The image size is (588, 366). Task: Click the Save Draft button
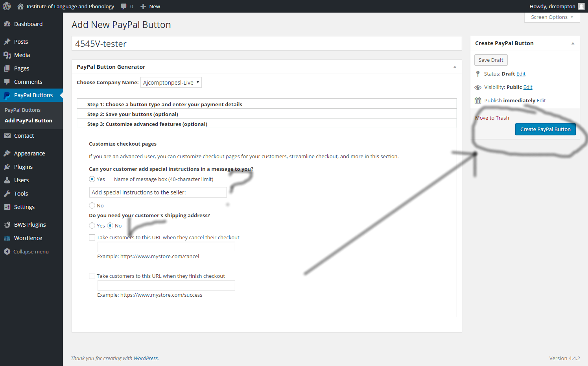tap(491, 60)
